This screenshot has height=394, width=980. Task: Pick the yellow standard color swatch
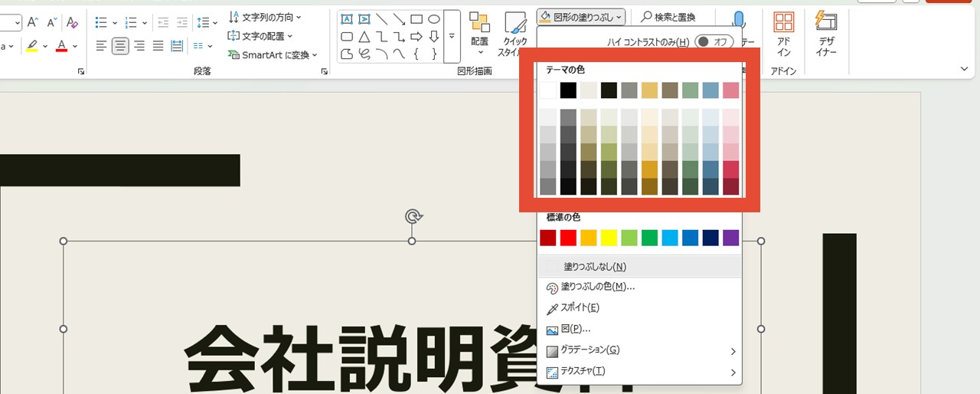click(609, 238)
